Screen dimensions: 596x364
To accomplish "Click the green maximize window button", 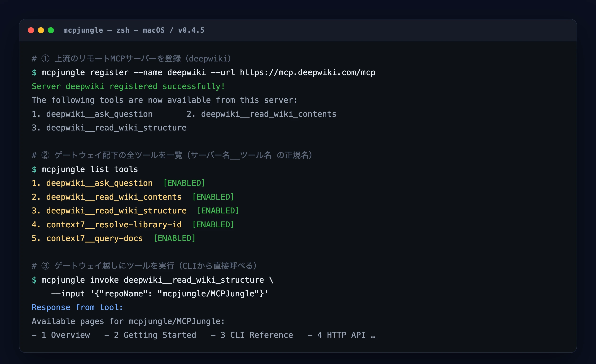I will tap(51, 30).
